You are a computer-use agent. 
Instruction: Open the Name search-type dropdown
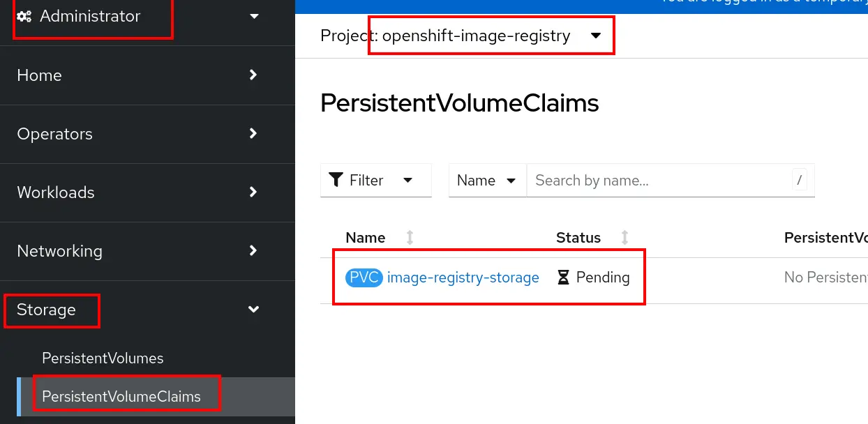(487, 181)
